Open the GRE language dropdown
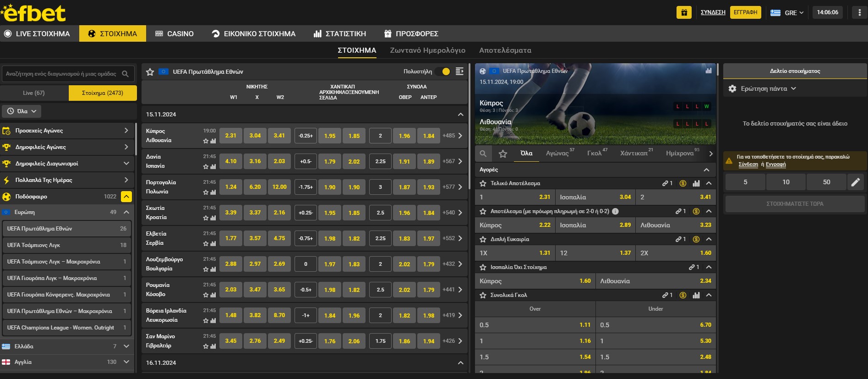The image size is (868, 379). 787,13
